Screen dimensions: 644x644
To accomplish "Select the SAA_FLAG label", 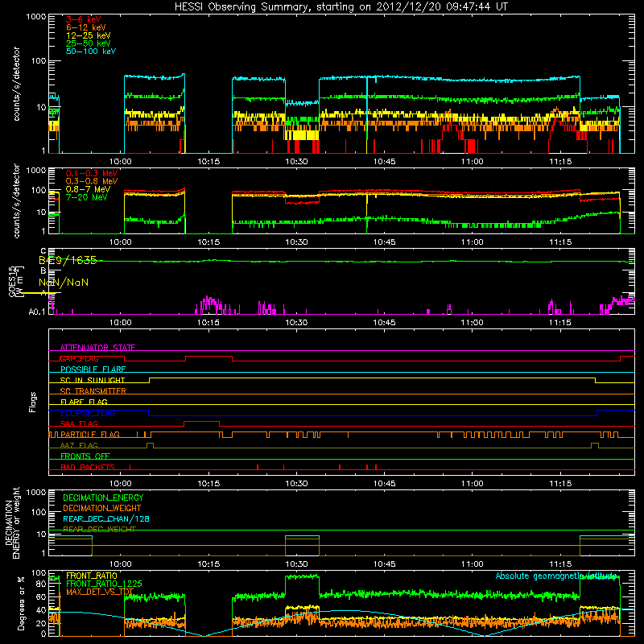I will (x=79, y=423).
